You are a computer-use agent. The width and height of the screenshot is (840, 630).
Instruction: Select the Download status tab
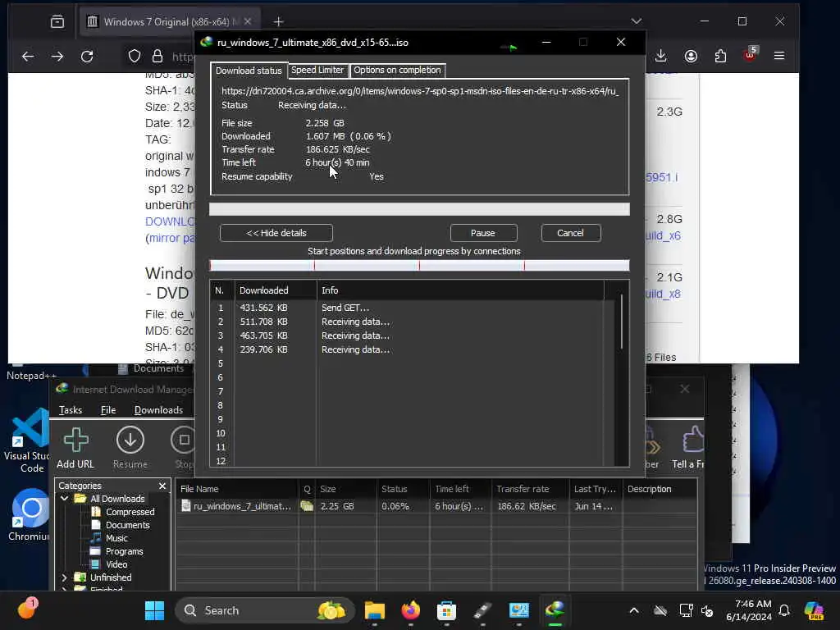click(249, 71)
